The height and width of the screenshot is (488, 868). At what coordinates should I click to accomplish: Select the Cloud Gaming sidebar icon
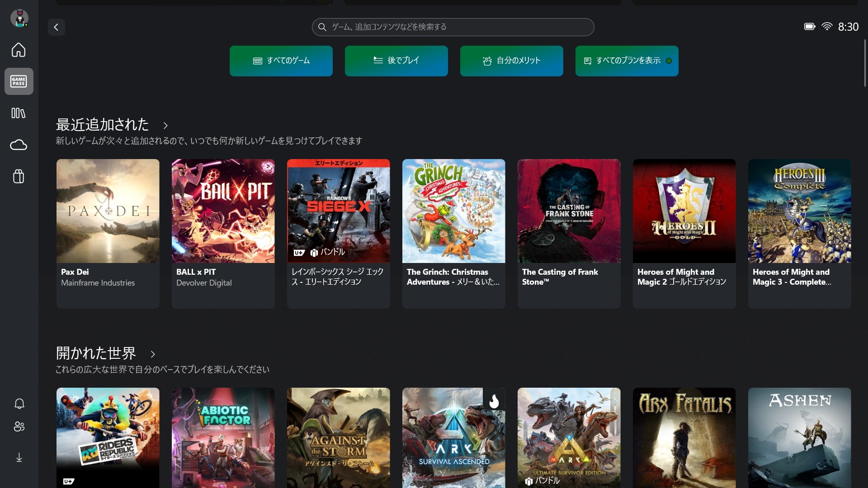click(x=19, y=145)
